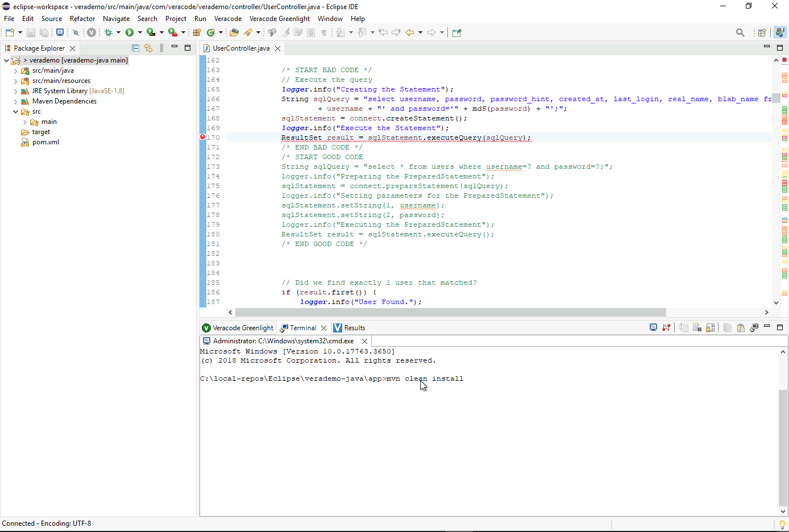Click the Skip All Breakpoints icon
The width and height of the screenshot is (789, 532).
click(x=76, y=32)
